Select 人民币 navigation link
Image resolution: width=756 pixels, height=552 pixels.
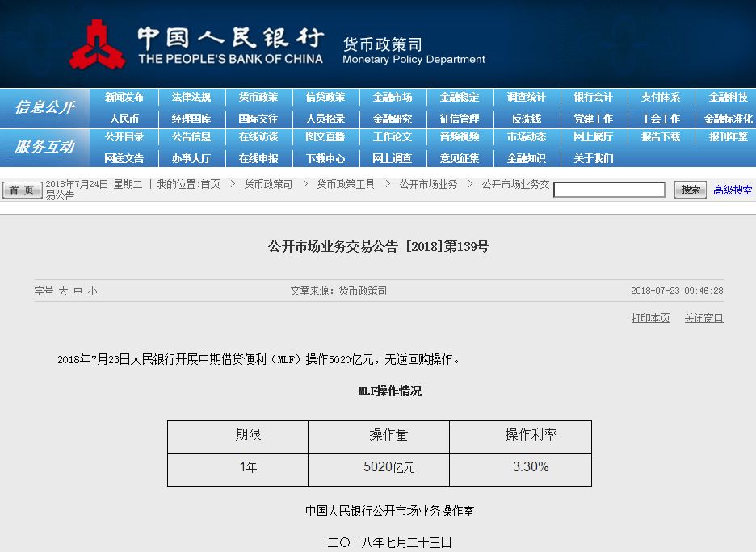[124, 119]
